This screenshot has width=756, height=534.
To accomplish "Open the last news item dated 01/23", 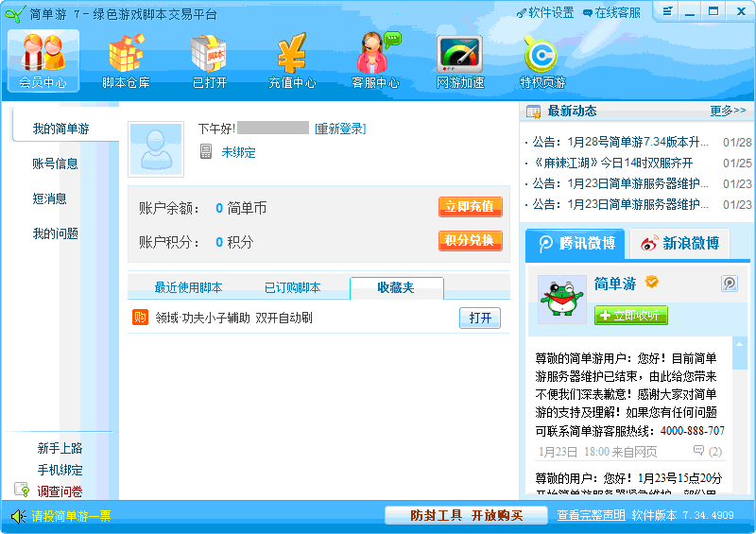I will click(621, 204).
